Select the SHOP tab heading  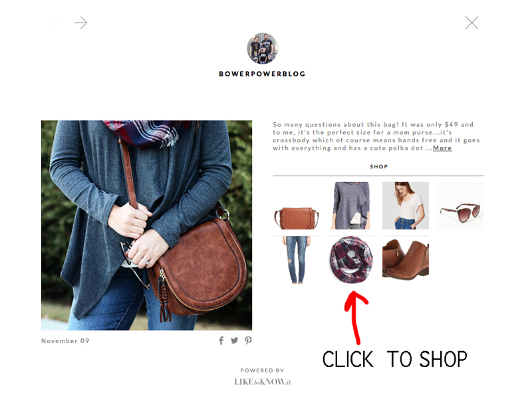coord(378,166)
